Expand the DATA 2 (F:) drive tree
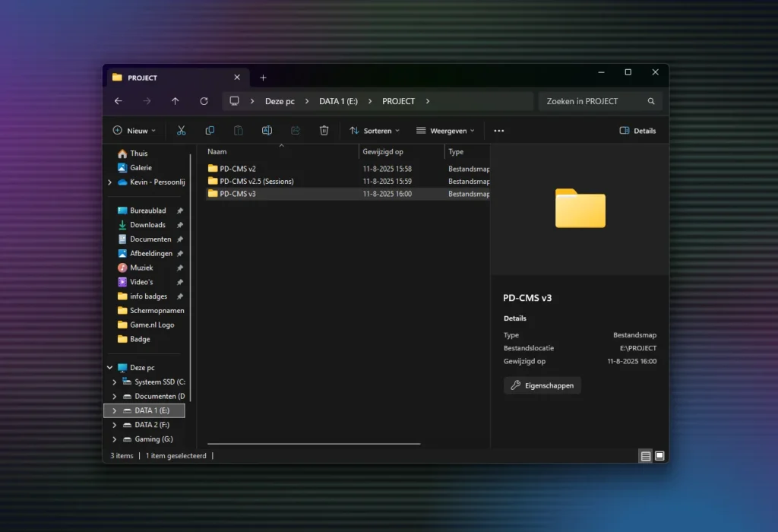Viewport: 778px width, 532px height. [x=115, y=425]
